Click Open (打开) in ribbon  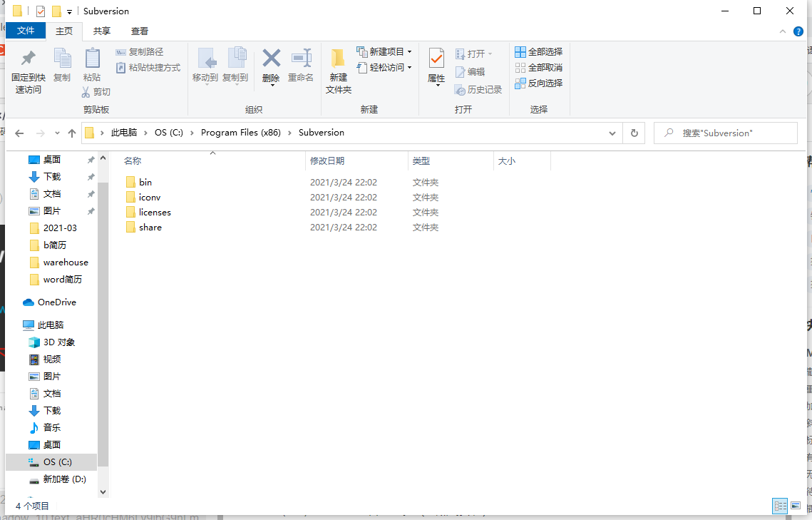(473, 54)
